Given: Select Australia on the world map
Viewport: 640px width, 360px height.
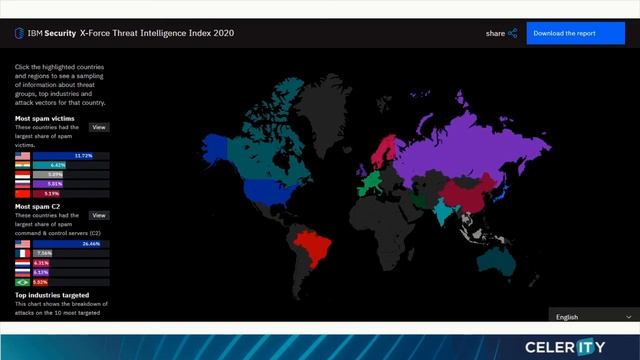Looking at the screenshot, I should [496, 262].
